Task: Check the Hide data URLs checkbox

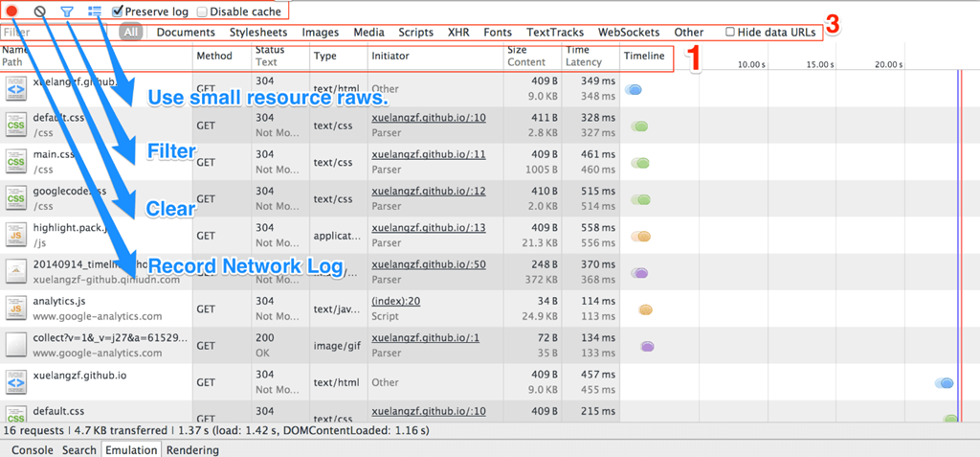Action: click(730, 33)
